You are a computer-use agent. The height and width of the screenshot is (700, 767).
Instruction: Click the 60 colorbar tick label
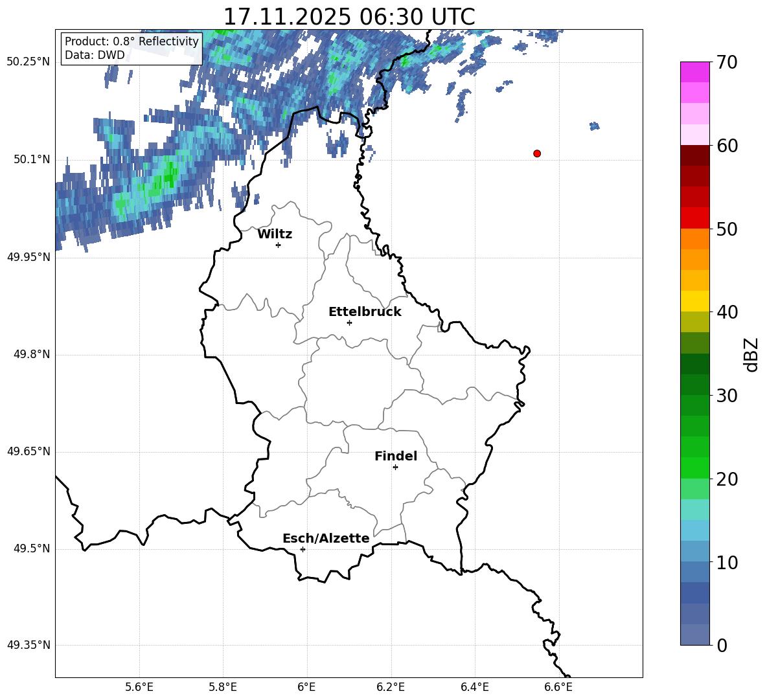727,146
